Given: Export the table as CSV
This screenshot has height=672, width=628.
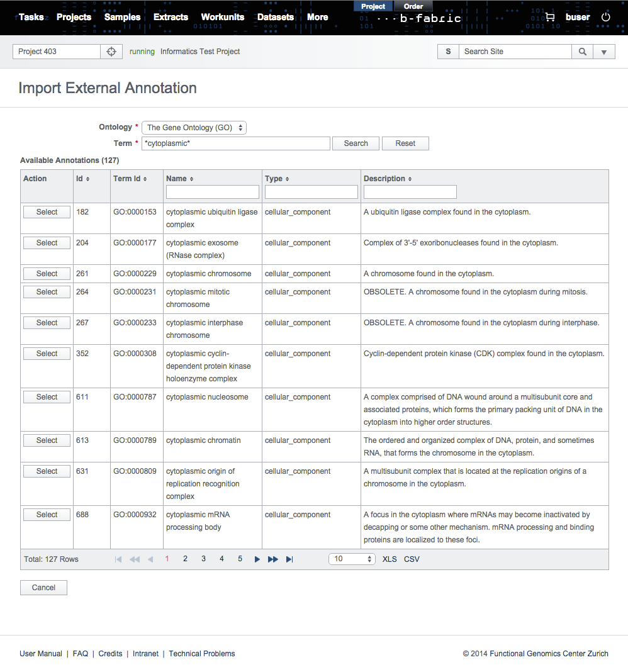Looking at the screenshot, I should [412, 559].
